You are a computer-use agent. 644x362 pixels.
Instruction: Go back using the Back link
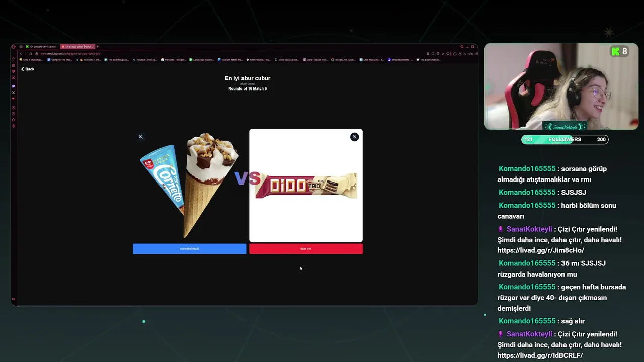tap(28, 69)
